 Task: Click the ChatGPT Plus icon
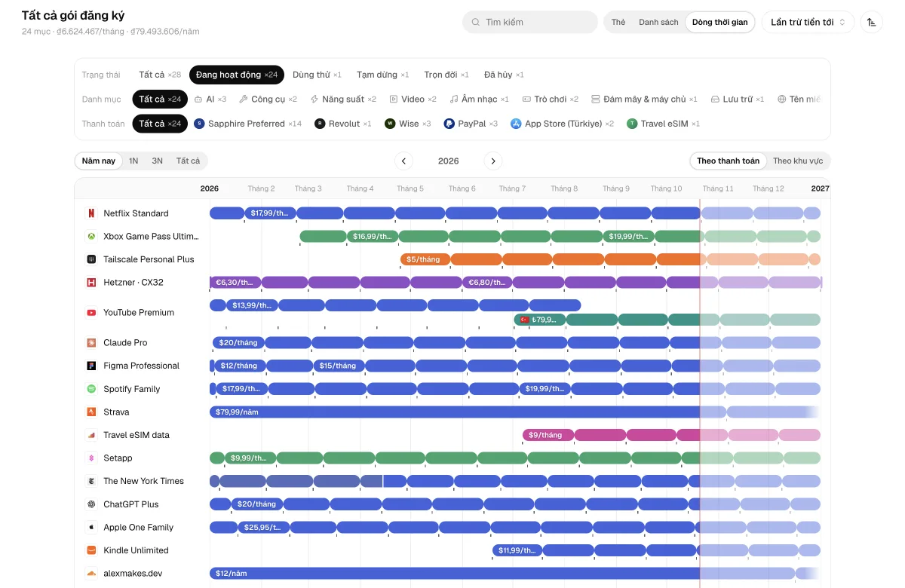click(x=91, y=504)
